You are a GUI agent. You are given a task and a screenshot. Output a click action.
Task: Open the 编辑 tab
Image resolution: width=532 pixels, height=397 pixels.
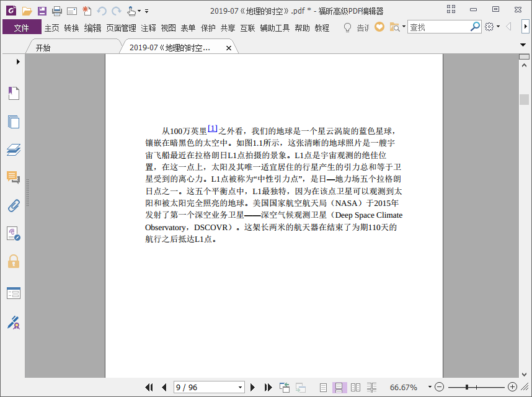coord(92,28)
